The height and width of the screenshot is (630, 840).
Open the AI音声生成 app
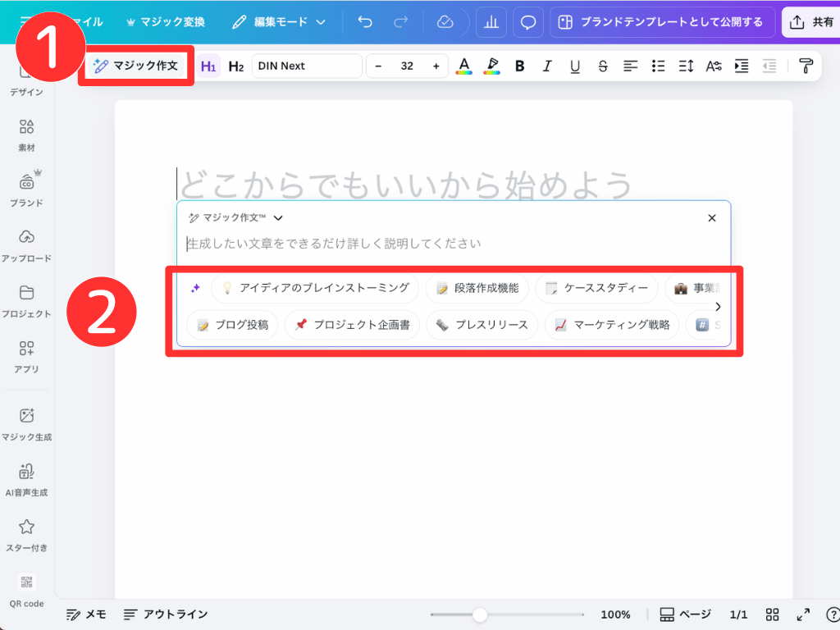click(26, 481)
